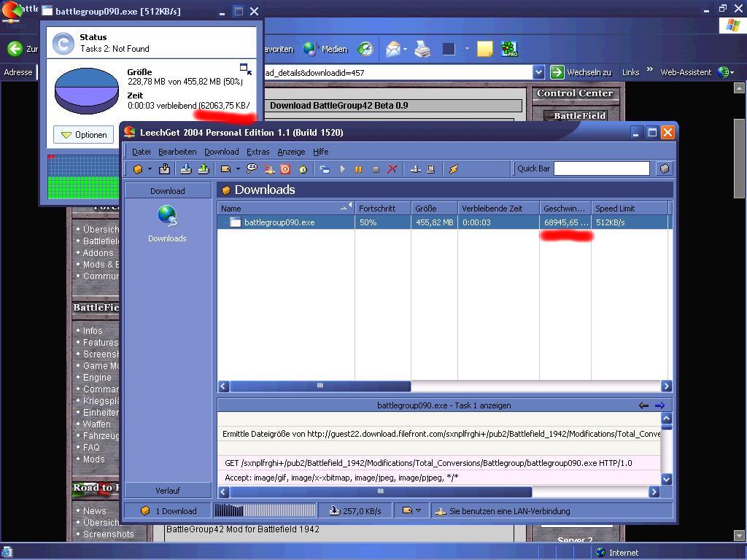Open dropdown next to new download icon

[x=150, y=169]
